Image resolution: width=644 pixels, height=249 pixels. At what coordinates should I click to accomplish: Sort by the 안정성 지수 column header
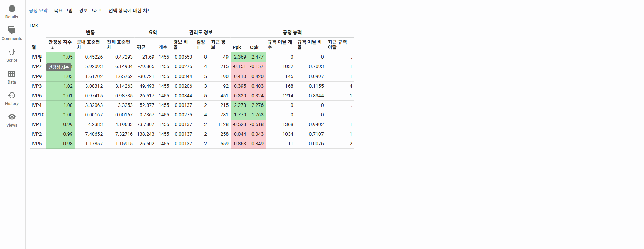(60, 42)
